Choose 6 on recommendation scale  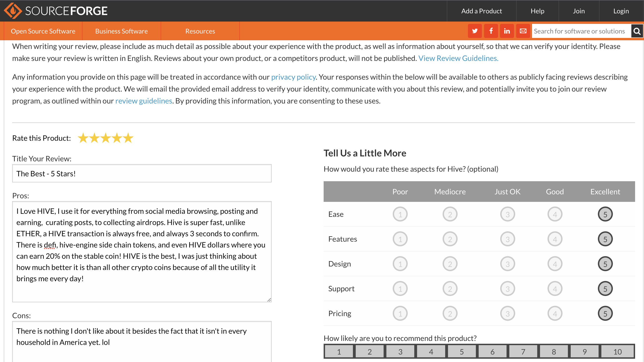click(492, 351)
